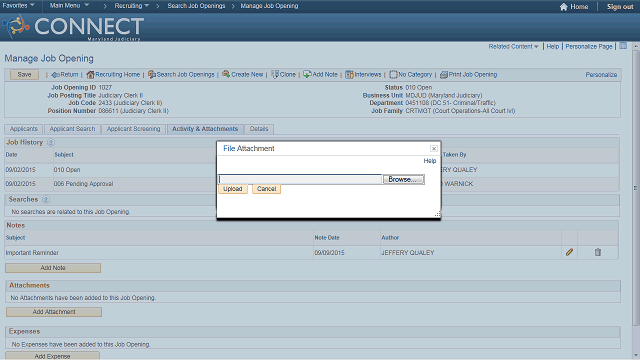
Task: Click the Print Job Opening printer icon
Action: pyautogui.click(x=444, y=74)
